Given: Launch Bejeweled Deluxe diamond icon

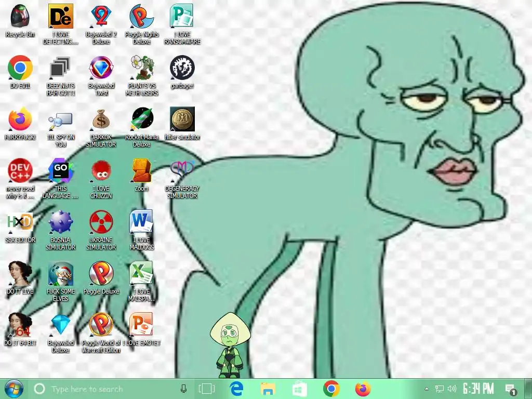Looking at the screenshot, I should [x=61, y=325].
